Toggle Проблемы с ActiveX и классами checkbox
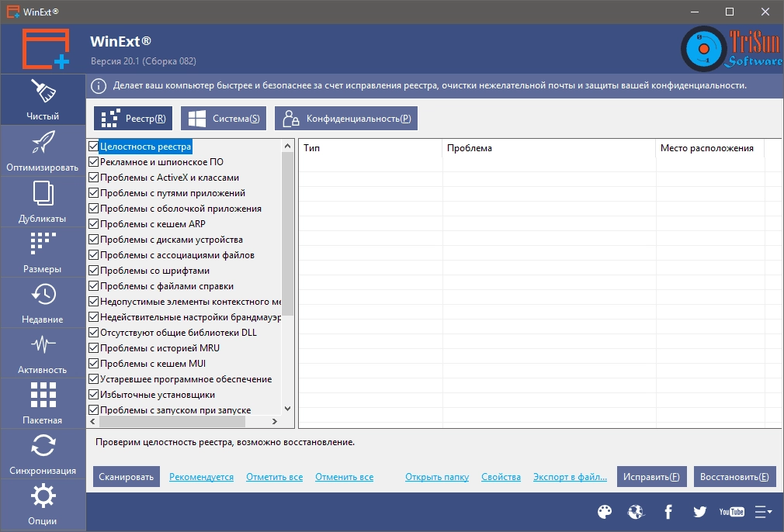 [x=93, y=178]
